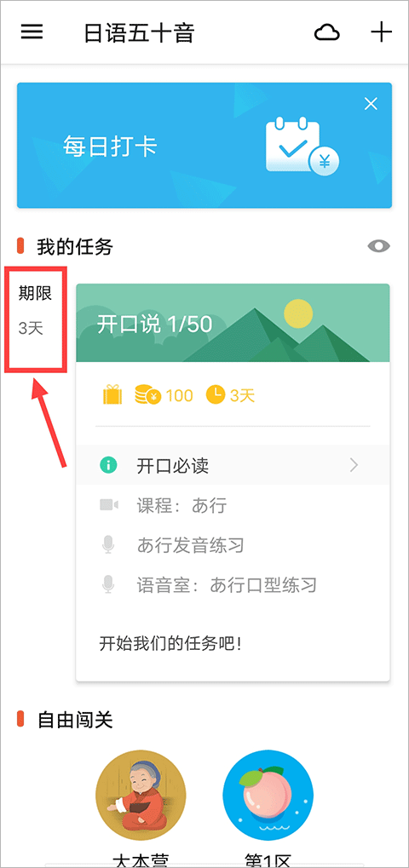The image size is (409, 868).
Task: Dismiss the 每日打卡 banner
Action: (x=371, y=104)
